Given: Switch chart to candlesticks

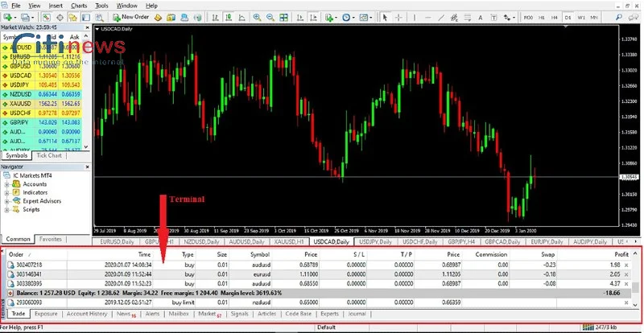Looking at the screenshot, I should tap(229, 17).
